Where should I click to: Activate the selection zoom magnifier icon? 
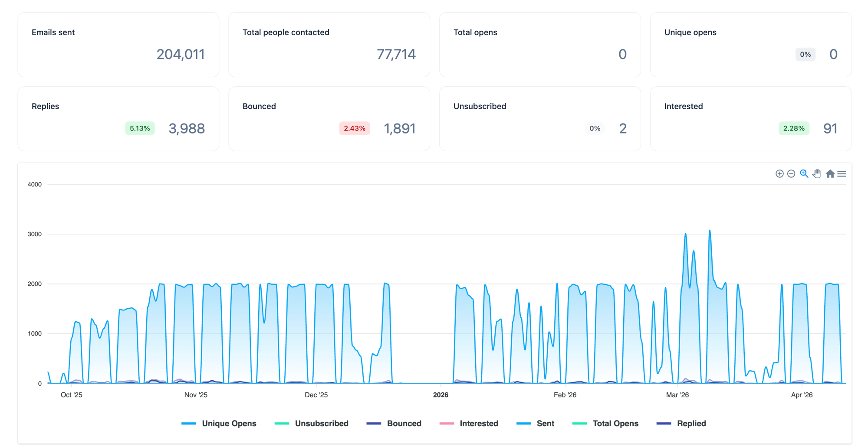point(804,173)
